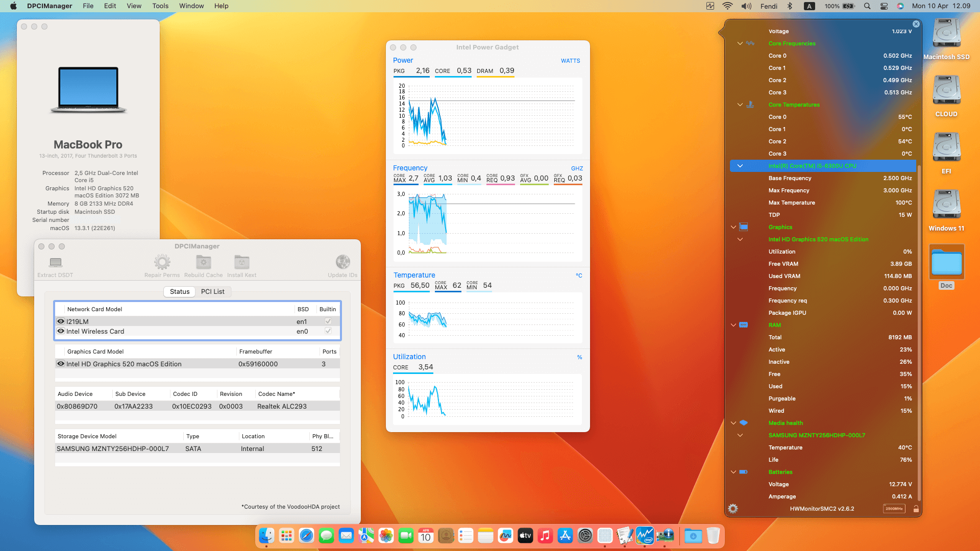Click Extract DSDT in DPCIManager toolbar
Image resolution: width=980 pixels, height=551 pixels.
tap(55, 267)
